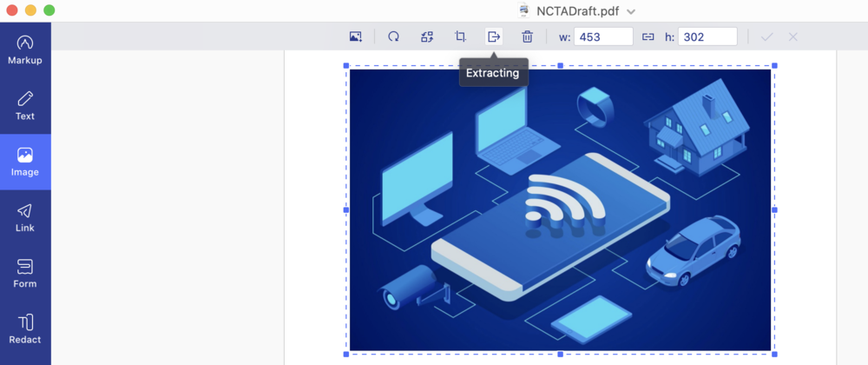Select the Redact tool
The height and width of the screenshot is (365, 868).
point(25,329)
